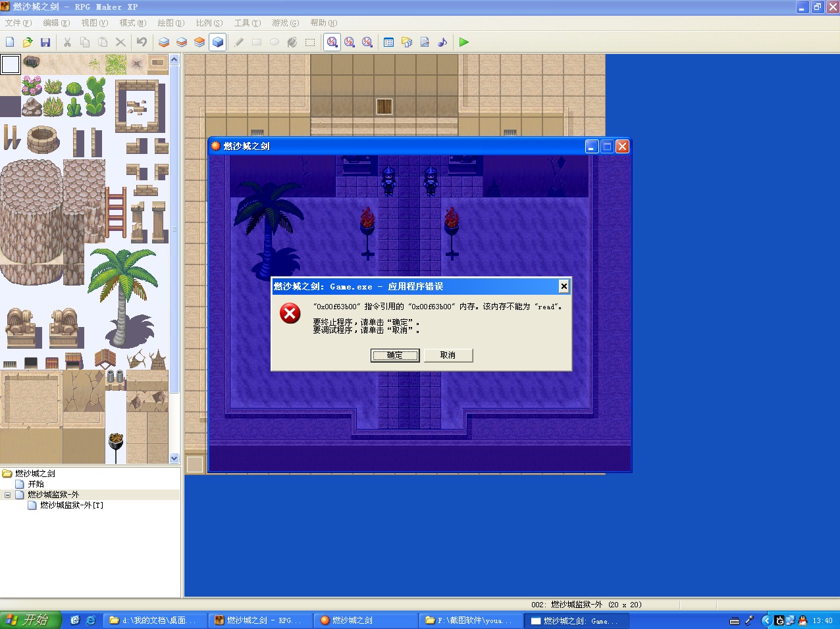Click the Save project icon
Image resolution: width=840 pixels, height=629 pixels.
click(45, 42)
